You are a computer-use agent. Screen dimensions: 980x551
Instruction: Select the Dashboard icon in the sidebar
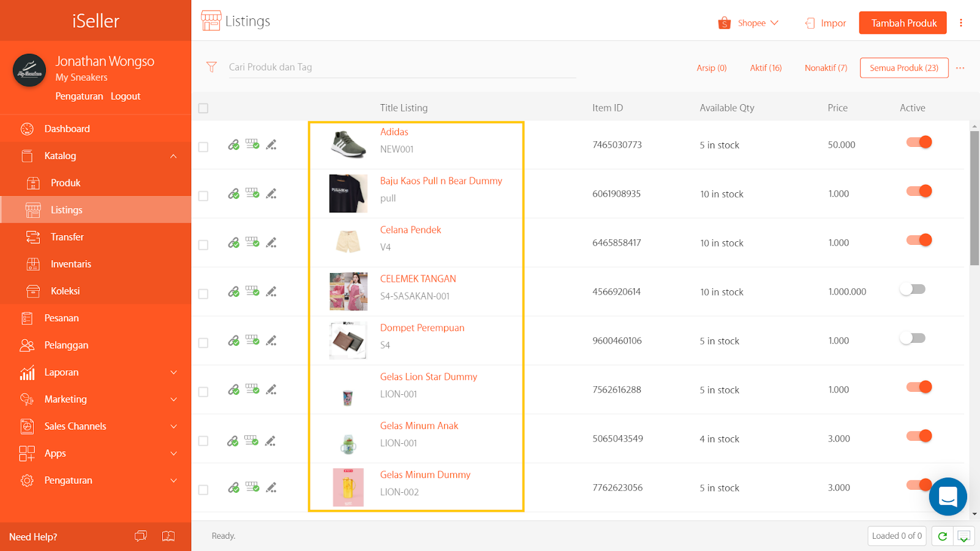27,129
